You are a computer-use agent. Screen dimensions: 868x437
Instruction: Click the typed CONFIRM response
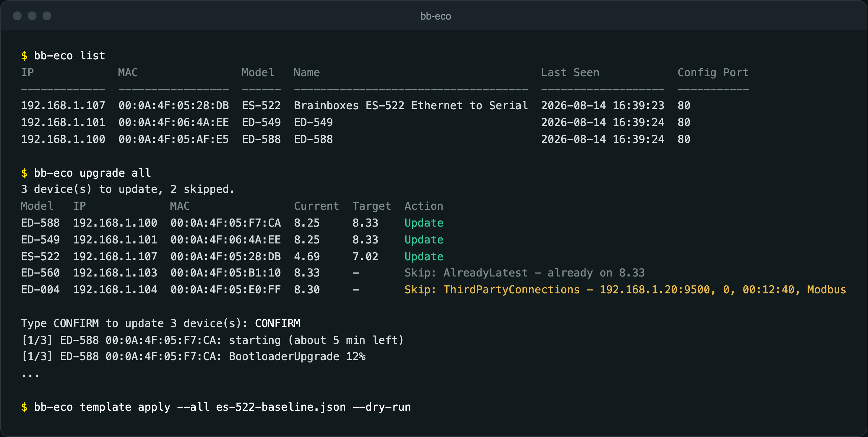[277, 323]
